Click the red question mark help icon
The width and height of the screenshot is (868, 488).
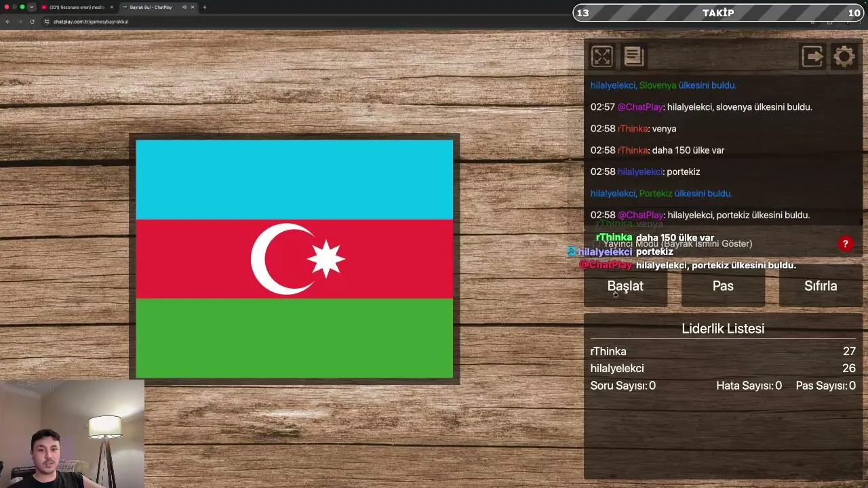pos(845,244)
